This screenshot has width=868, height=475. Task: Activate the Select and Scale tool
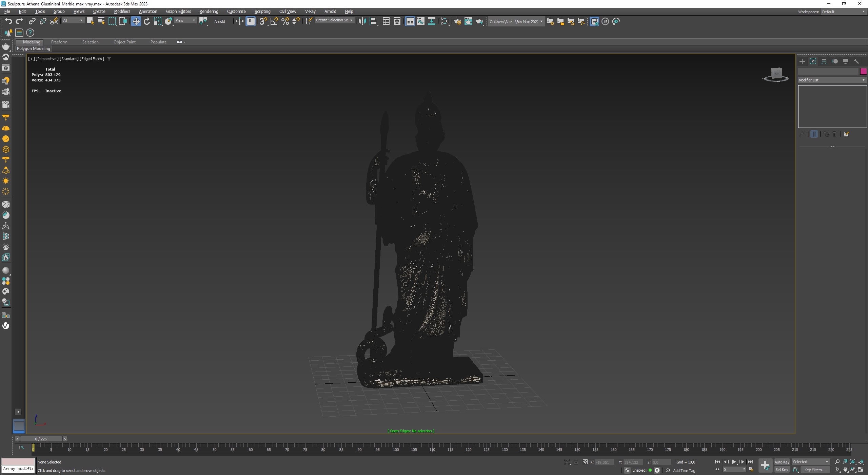pos(158,21)
